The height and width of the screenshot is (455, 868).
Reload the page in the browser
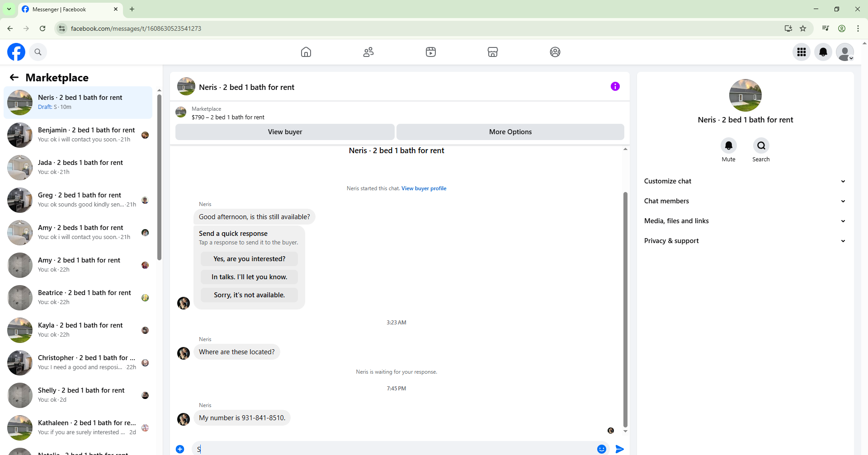click(x=42, y=28)
